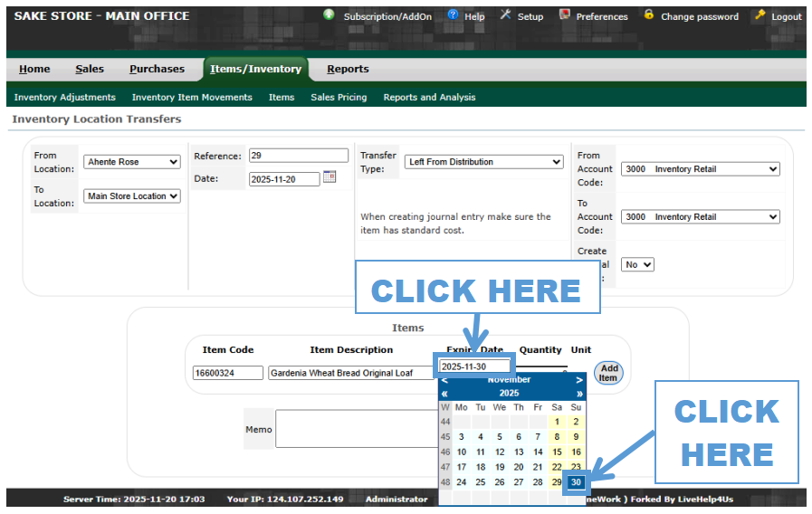The image size is (812, 514).
Task: Expand the From Location dropdown
Action: point(132,162)
